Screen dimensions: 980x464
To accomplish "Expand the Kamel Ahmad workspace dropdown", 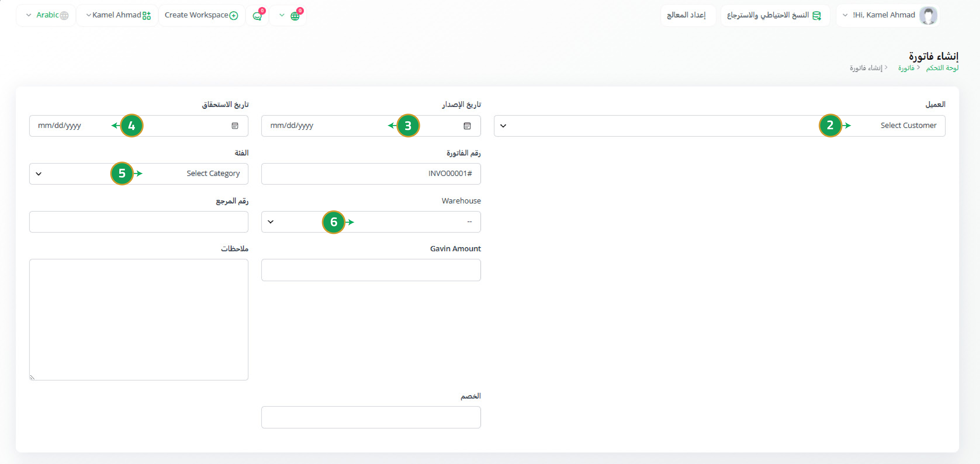I will (118, 15).
